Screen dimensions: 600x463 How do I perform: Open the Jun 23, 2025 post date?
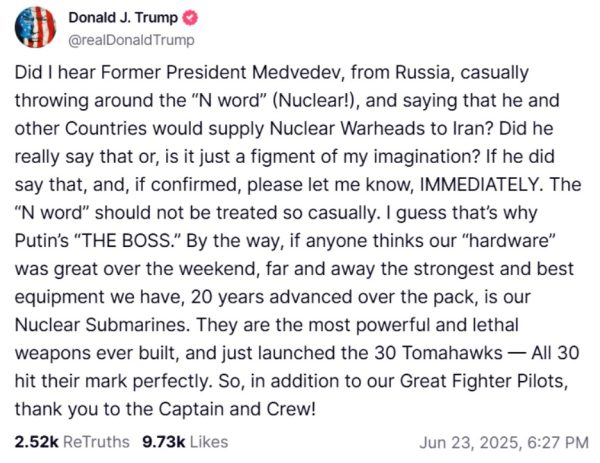483,441
